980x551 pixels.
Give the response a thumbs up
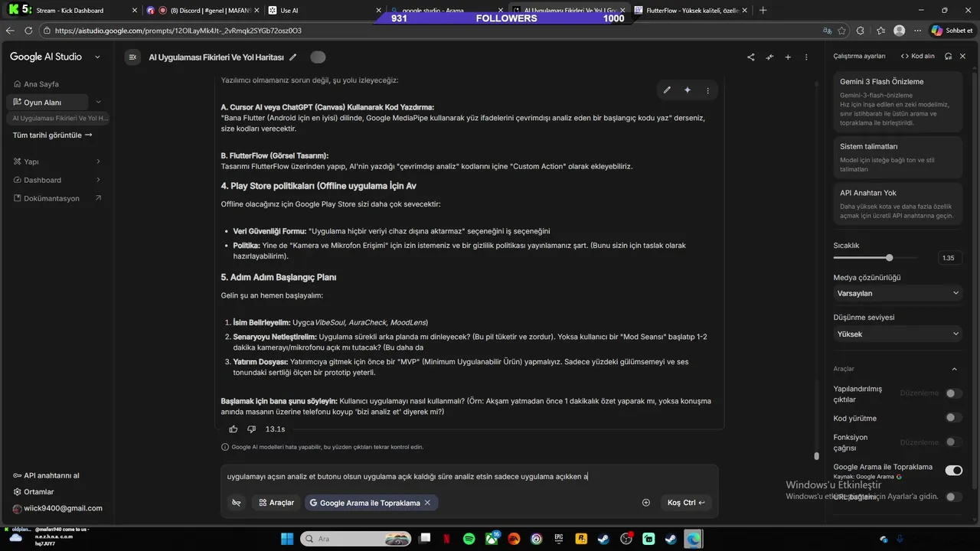tap(234, 429)
